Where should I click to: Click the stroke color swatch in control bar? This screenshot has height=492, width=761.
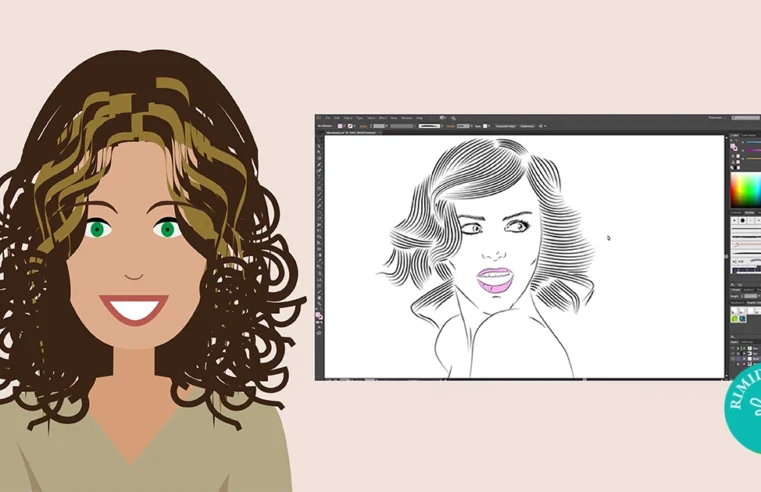coord(350,126)
